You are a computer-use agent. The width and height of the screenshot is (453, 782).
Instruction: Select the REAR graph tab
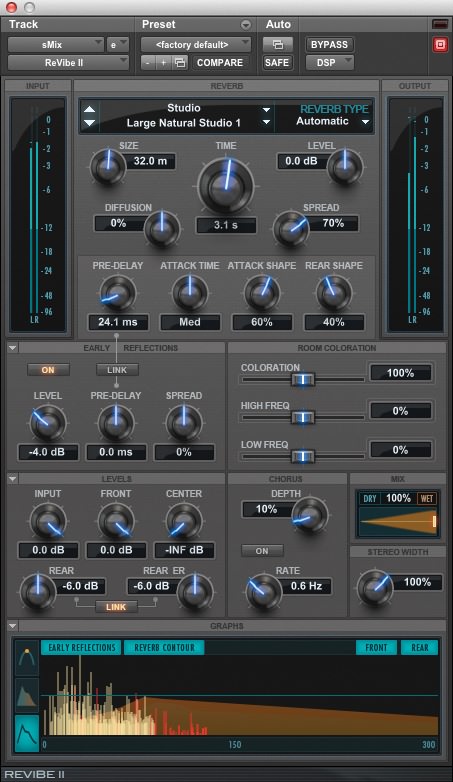(x=420, y=647)
